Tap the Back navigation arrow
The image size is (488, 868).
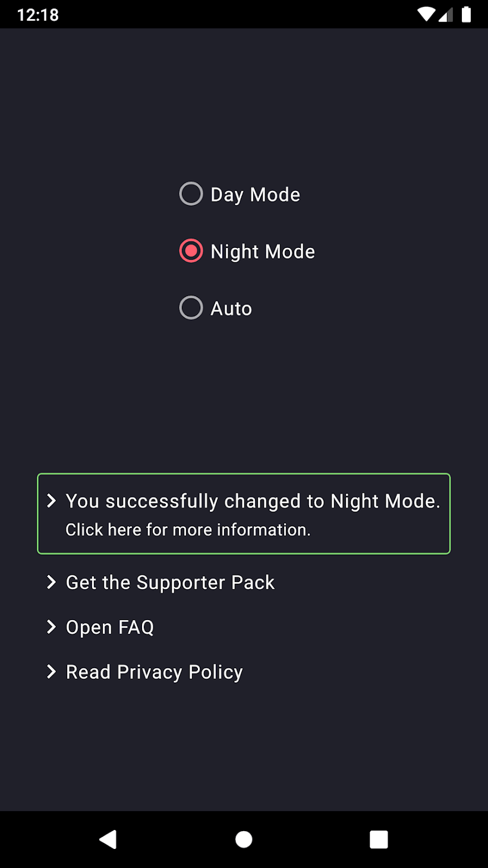click(x=108, y=839)
